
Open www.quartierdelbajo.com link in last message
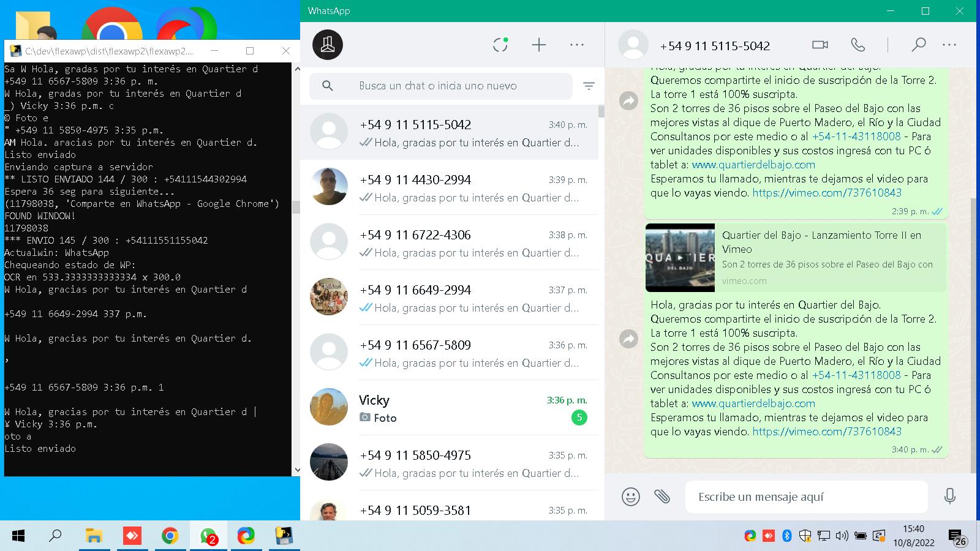pyautogui.click(x=753, y=403)
